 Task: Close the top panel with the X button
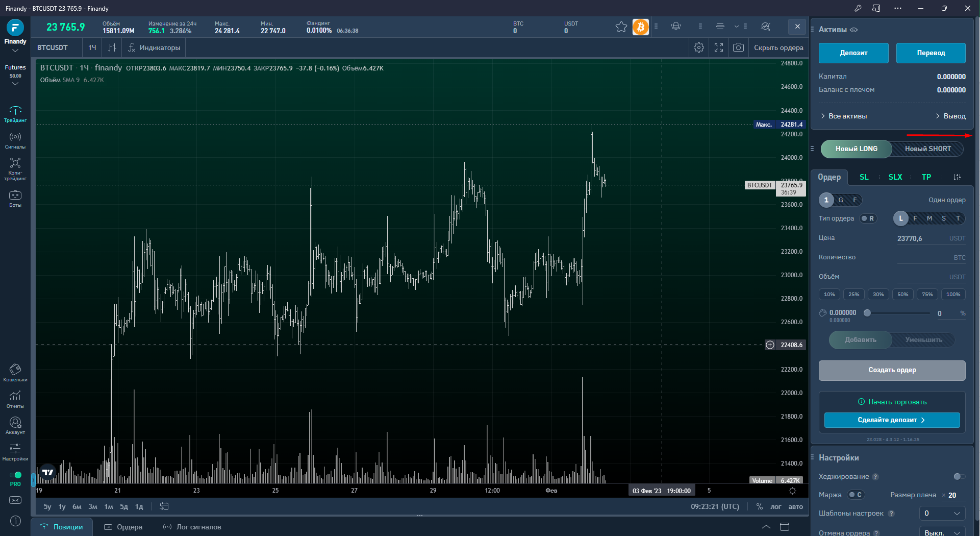(797, 27)
